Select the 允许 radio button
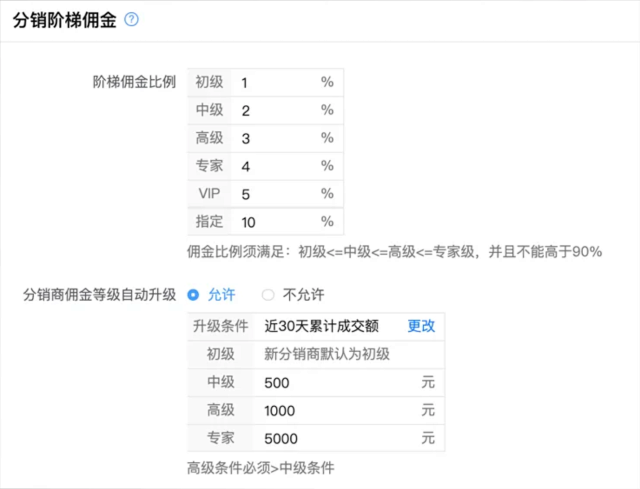 click(193, 295)
